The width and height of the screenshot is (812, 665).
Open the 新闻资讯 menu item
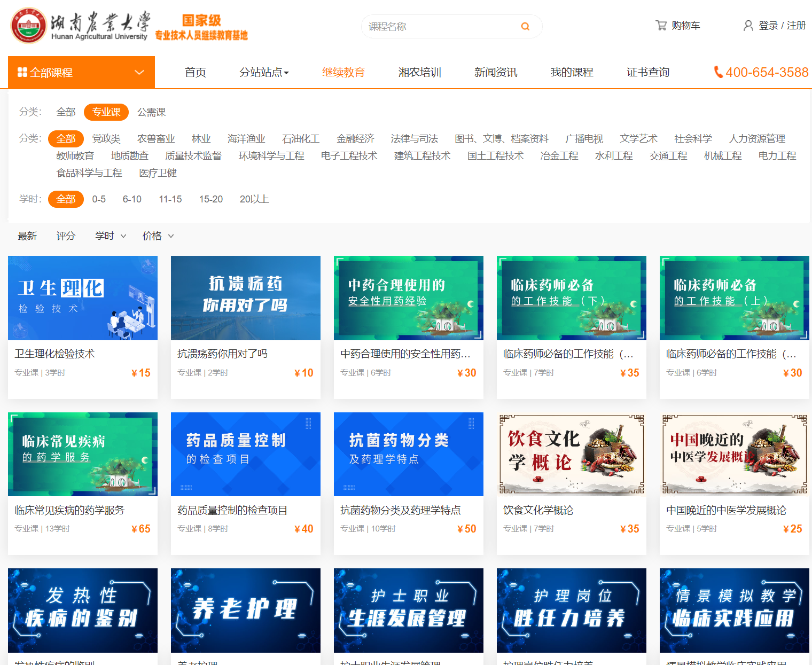click(495, 72)
